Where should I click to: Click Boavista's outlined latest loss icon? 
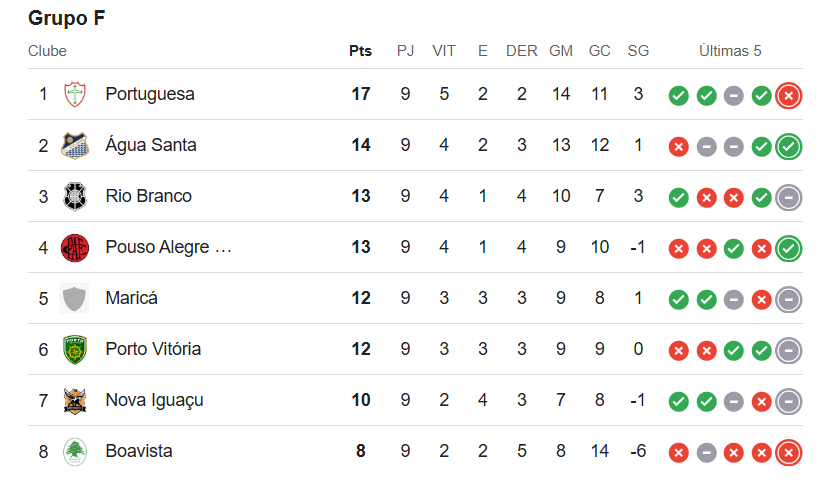789,453
